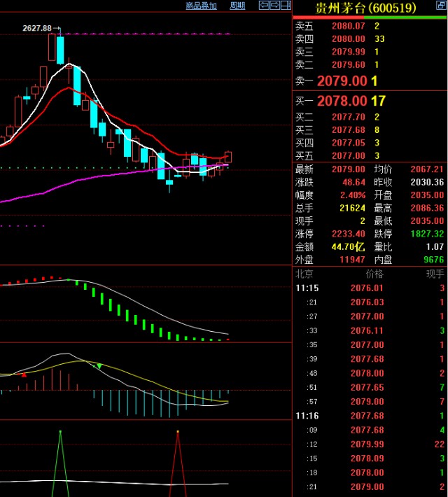Image resolution: width=448 pixels, height=497 pixels.
Task: Click the green triangle marker on MACD panel
Action: [99, 366]
